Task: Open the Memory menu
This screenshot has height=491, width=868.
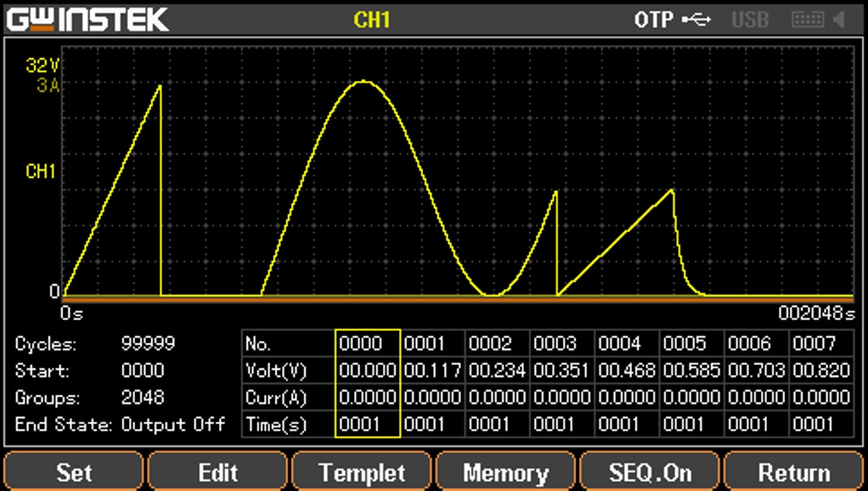Action: (x=505, y=472)
